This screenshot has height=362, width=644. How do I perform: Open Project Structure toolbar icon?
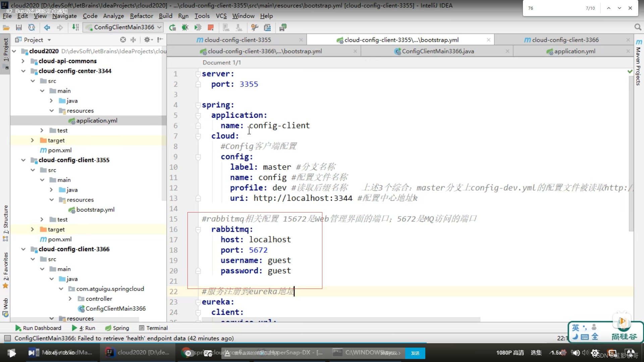tap(267, 27)
